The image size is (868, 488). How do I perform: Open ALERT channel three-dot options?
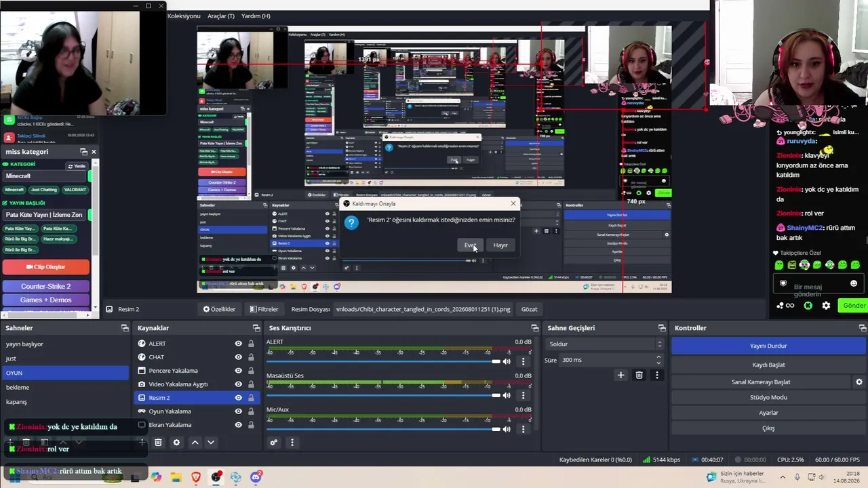click(x=523, y=361)
